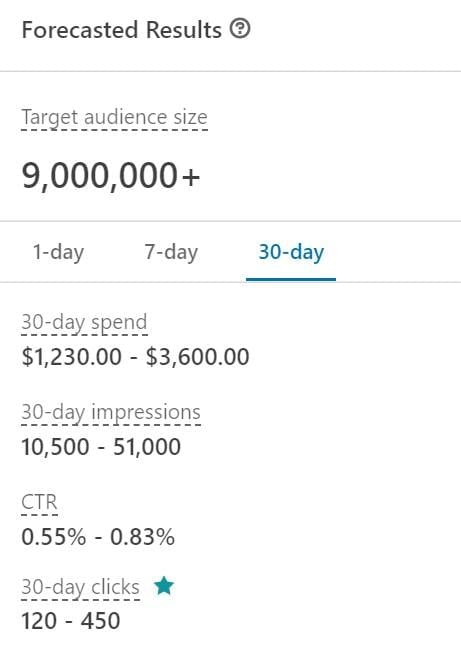Click the 51,000 maximum impressions value
This screenshot has height=648, width=461.
click(x=147, y=447)
